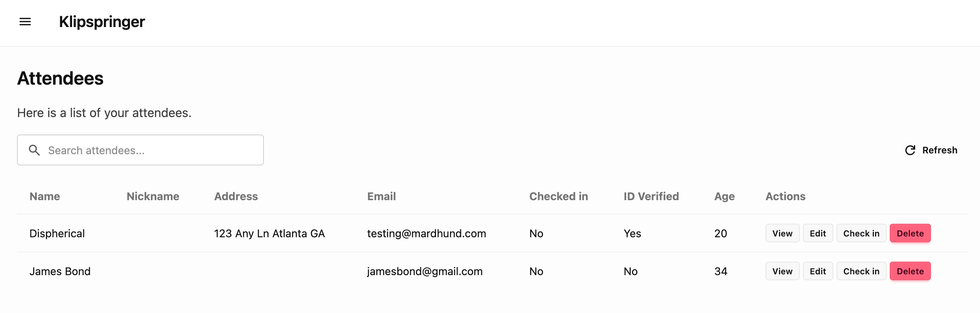This screenshot has height=313, width=980.
Task: Delete the Dispherical attendee
Action: (910, 233)
